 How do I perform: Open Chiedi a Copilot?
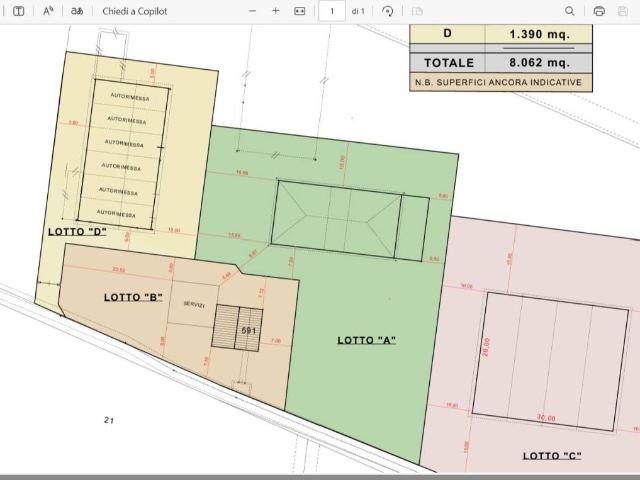(135, 11)
